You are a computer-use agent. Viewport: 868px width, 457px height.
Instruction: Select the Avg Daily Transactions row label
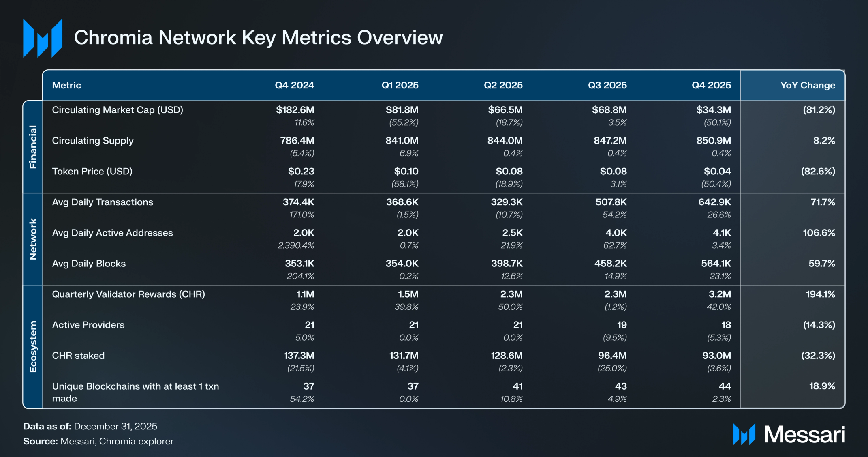click(x=103, y=202)
